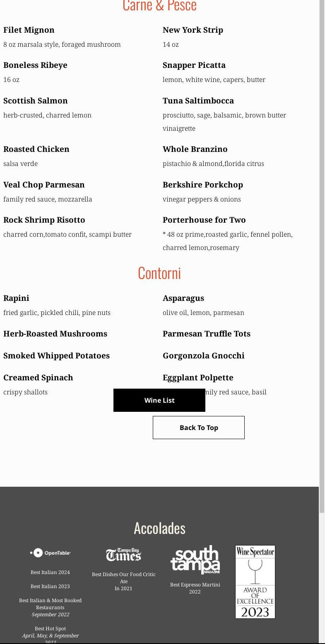Open the Wine Spectator 2023 award badge
The width and height of the screenshot is (325, 644).
[255, 582]
